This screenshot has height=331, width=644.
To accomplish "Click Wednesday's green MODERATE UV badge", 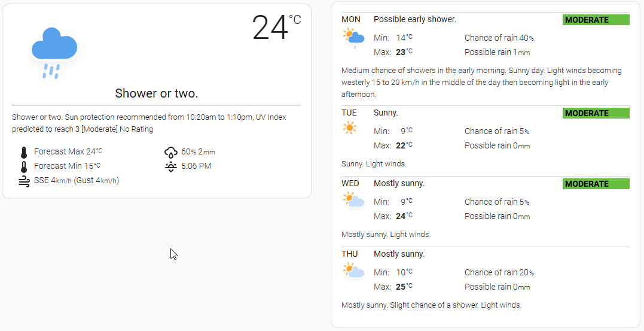I will click(596, 184).
